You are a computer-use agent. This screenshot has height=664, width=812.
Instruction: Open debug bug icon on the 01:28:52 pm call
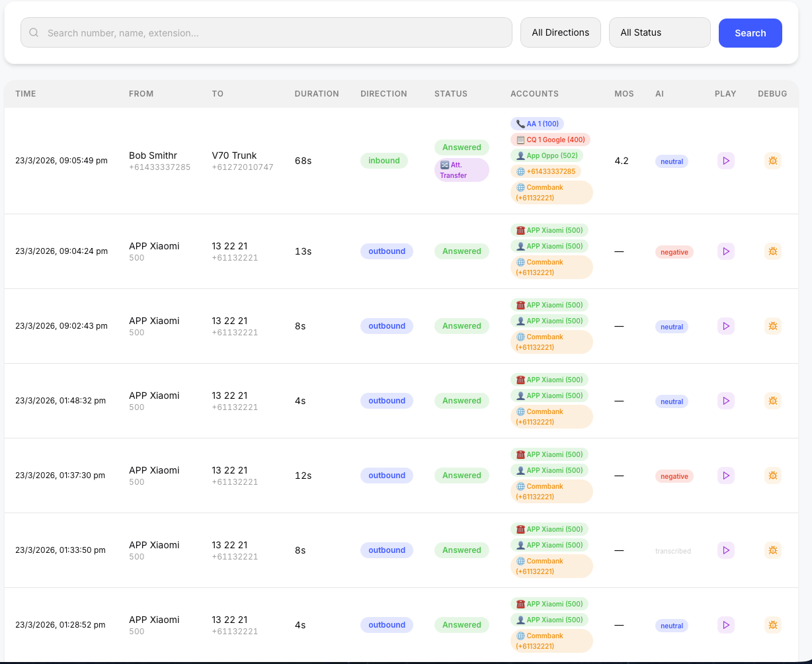(x=772, y=625)
